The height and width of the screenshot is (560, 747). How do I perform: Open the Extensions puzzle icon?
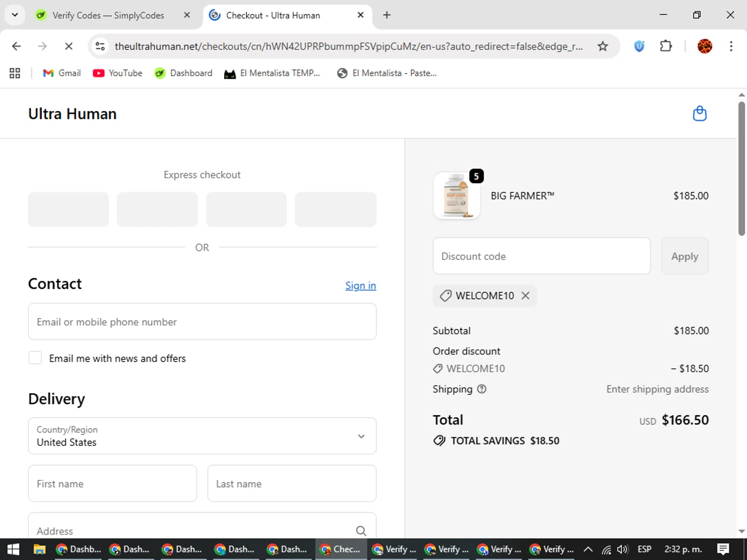click(666, 46)
